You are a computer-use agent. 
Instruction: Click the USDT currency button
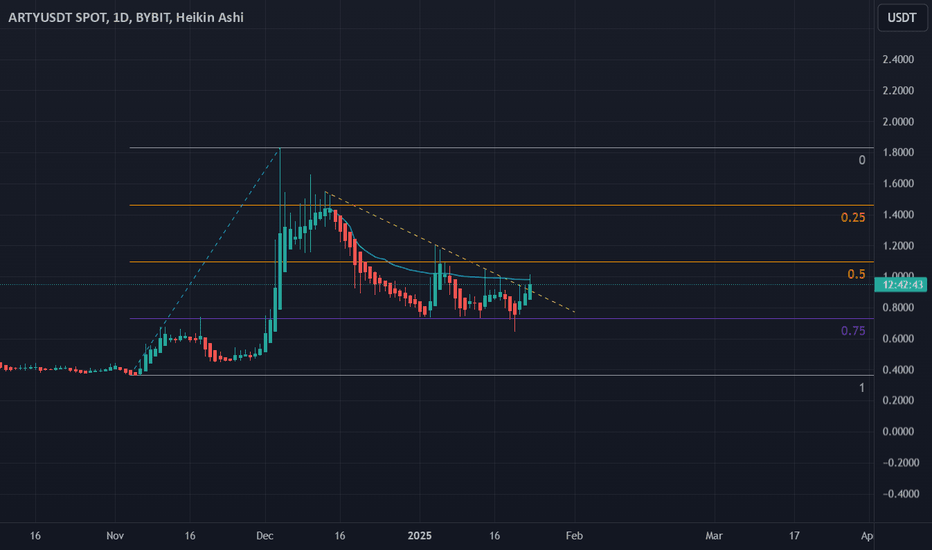pyautogui.click(x=902, y=17)
